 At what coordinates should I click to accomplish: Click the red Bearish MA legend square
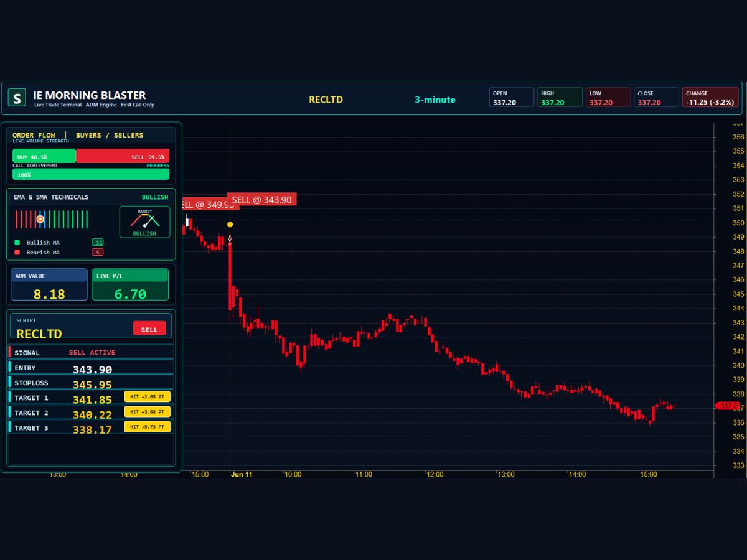pyautogui.click(x=17, y=253)
